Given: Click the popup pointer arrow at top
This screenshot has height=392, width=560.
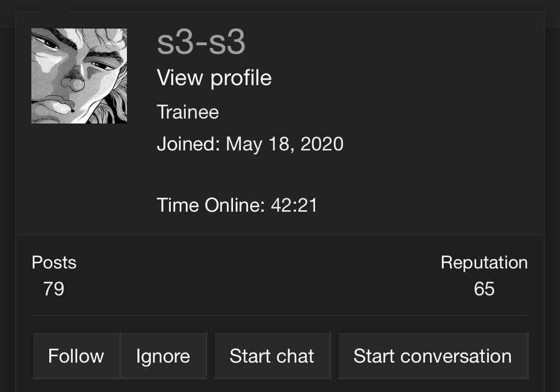Looking at the screenshot, I should [55, 6].
